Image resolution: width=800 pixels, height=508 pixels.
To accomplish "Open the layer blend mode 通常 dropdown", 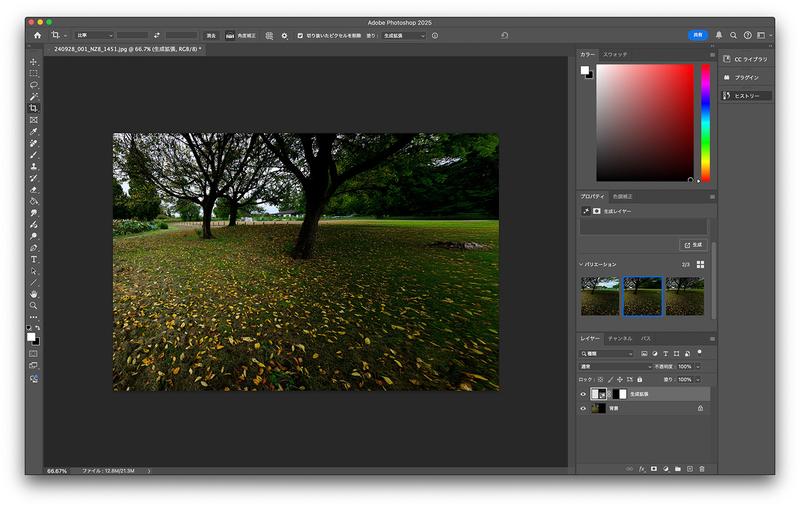I will point(615,366).
